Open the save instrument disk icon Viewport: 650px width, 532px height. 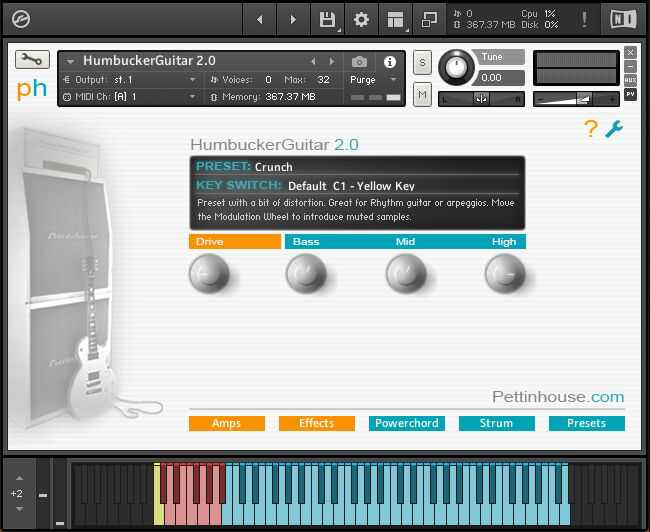[x=327, y=19]
